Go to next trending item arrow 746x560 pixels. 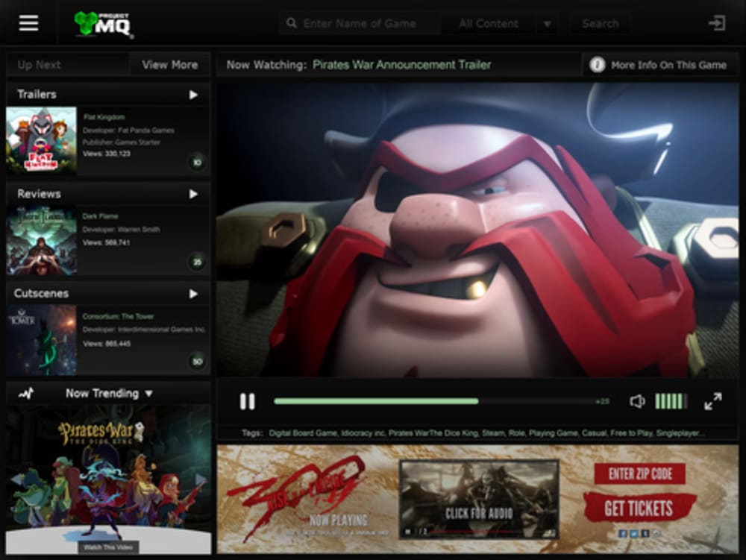tap(200, 479)
